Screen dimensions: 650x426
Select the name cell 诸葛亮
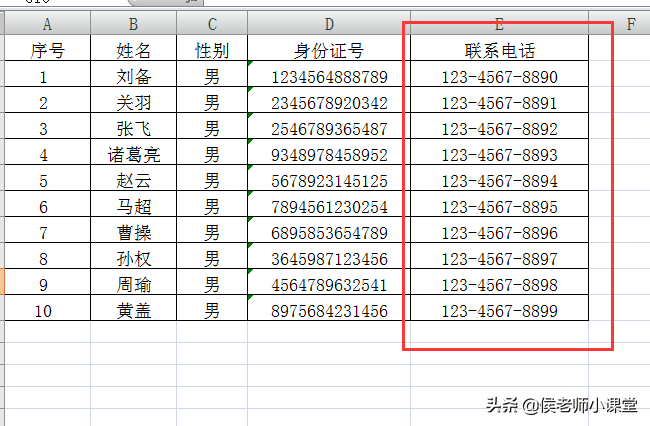pos(133,152)
